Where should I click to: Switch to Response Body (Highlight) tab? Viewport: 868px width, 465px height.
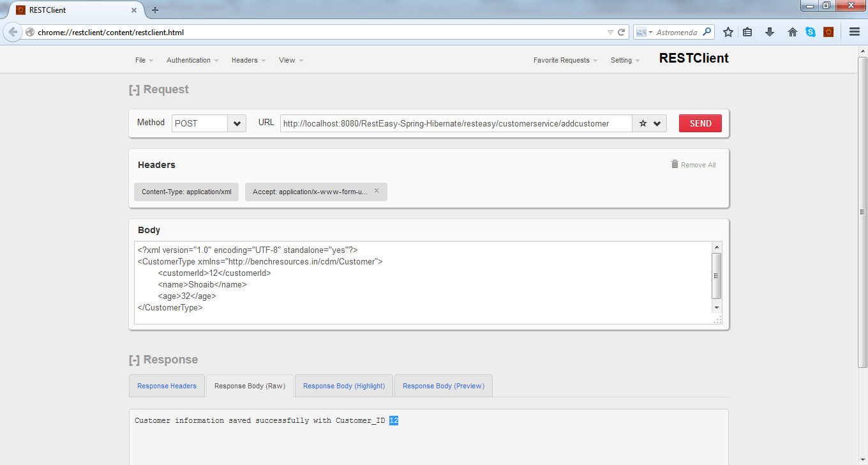pos(343,386)
